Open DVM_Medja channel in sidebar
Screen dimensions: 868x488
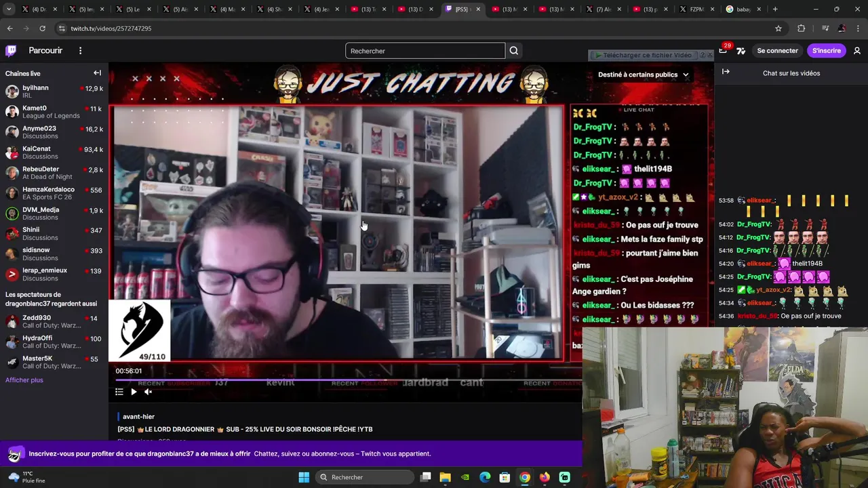tap(54, 213)
